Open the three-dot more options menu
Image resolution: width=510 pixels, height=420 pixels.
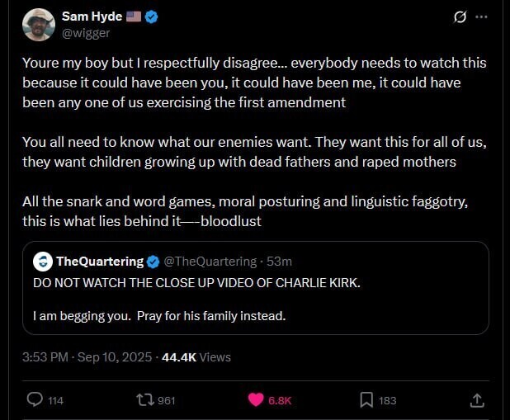482,17
